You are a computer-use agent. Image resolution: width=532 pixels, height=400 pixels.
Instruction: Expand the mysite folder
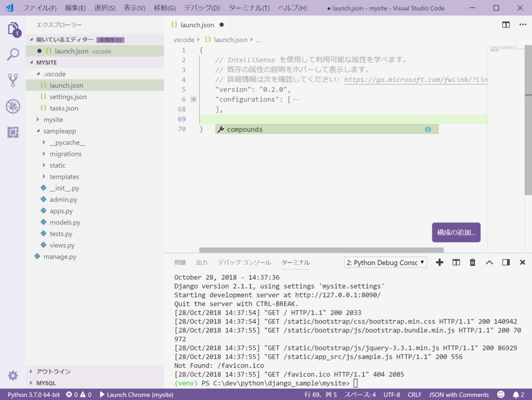click(x=38, y=119)
